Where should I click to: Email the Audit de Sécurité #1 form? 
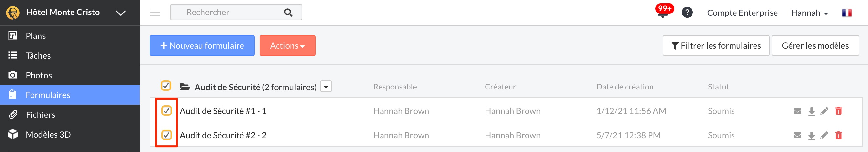(797, 111)
